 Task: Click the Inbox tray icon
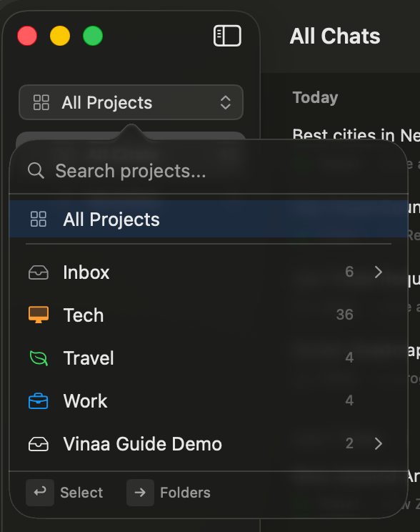[x=39, y=272]
